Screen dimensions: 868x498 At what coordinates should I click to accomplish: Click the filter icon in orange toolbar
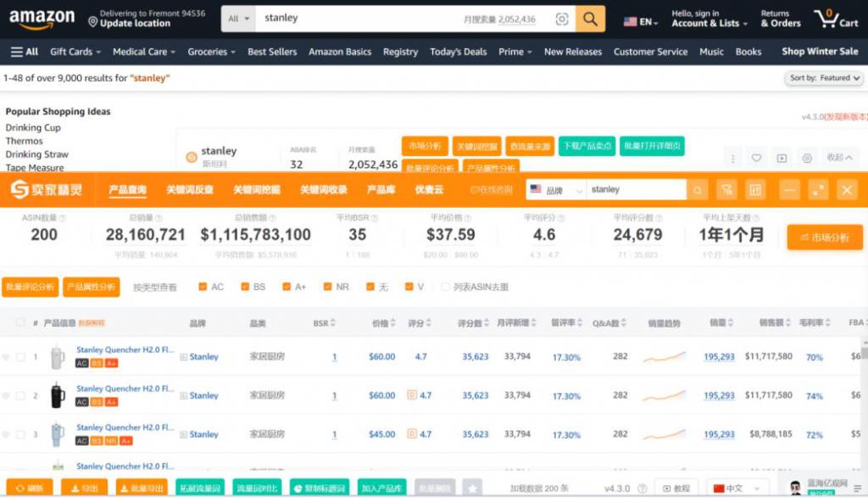pyautogui.click(x=726, y=190)
